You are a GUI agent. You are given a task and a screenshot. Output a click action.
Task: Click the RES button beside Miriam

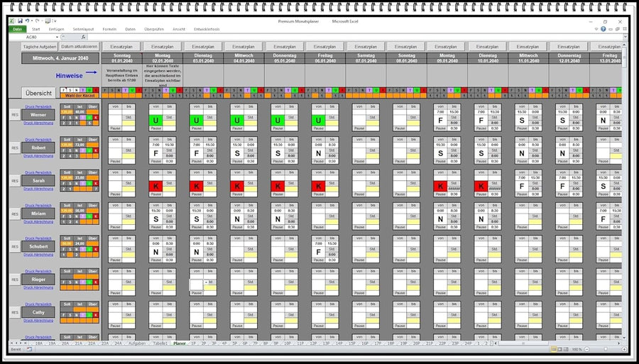click(14, 214)
